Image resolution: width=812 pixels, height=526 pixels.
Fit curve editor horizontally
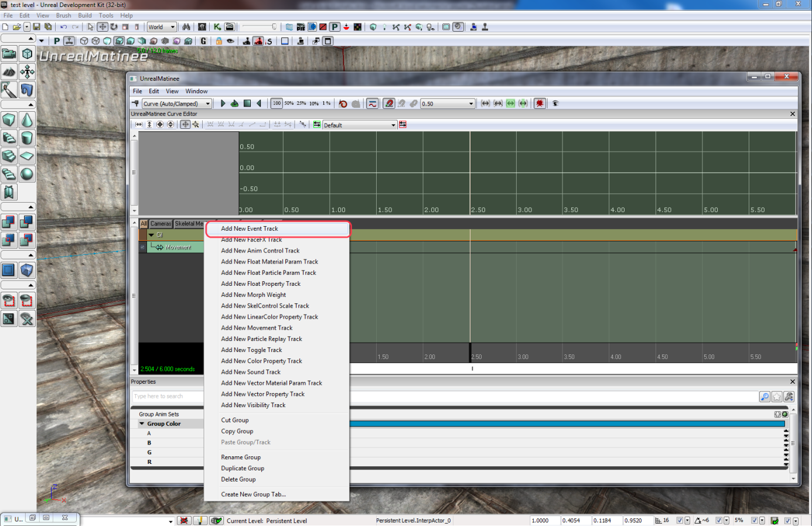pos(139,125)
